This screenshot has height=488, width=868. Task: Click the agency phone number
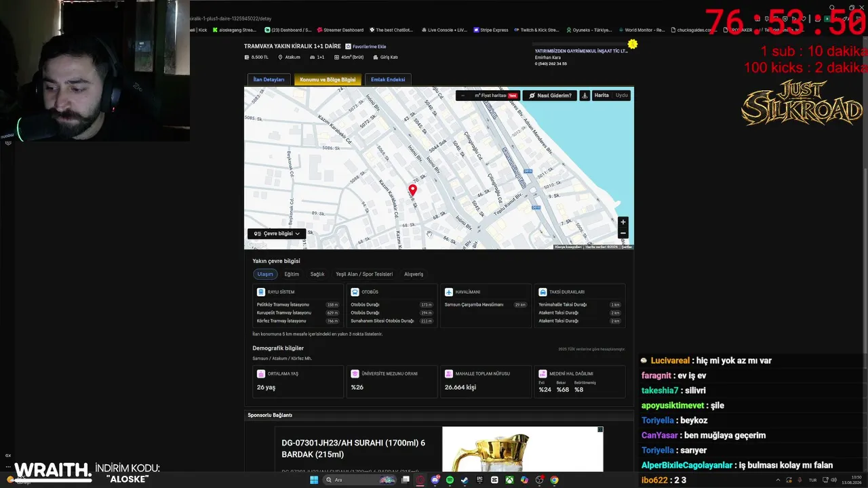(x=551, y=64)
